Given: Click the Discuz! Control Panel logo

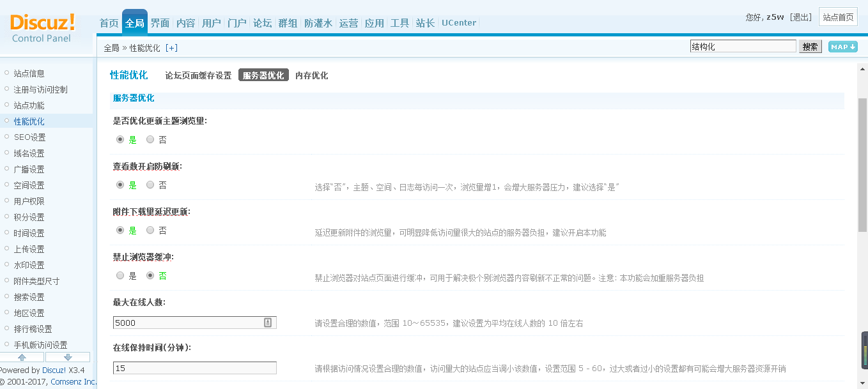Looking at the screenshot, I should click(x=42, y=28).
